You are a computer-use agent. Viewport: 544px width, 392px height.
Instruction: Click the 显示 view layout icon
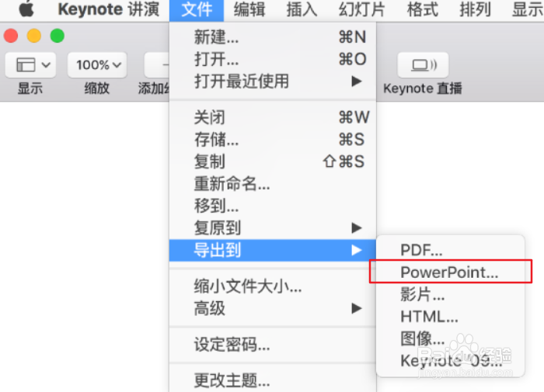click(26, 64)
